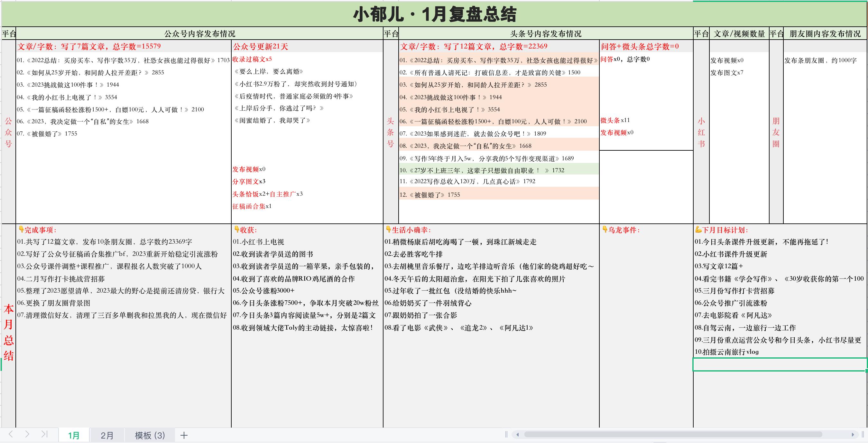Click the previous sheet navigation arrow
This screenshot has width=868, height=443.
10,435
